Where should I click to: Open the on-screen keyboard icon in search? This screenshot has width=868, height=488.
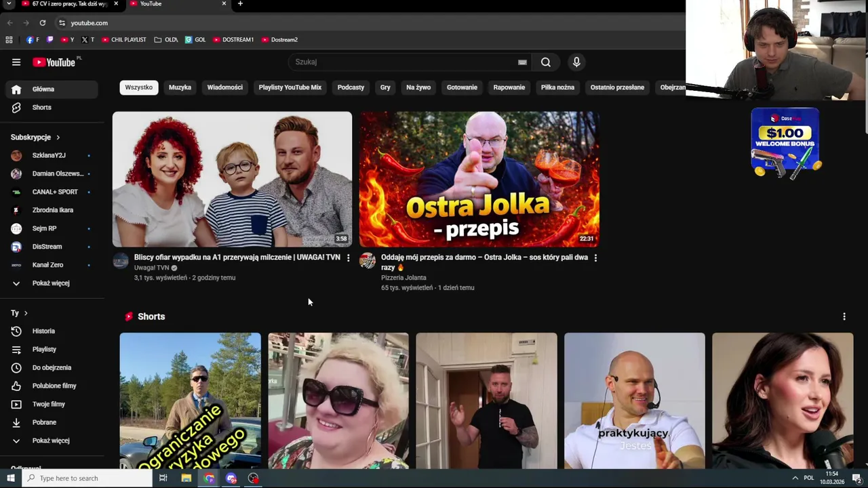pyautogui.click(x=522, y=62)
